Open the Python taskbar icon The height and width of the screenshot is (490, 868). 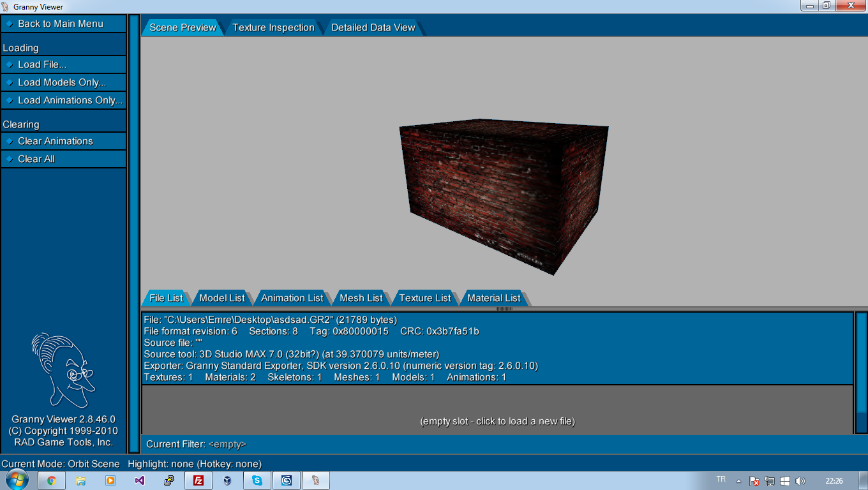169,480
